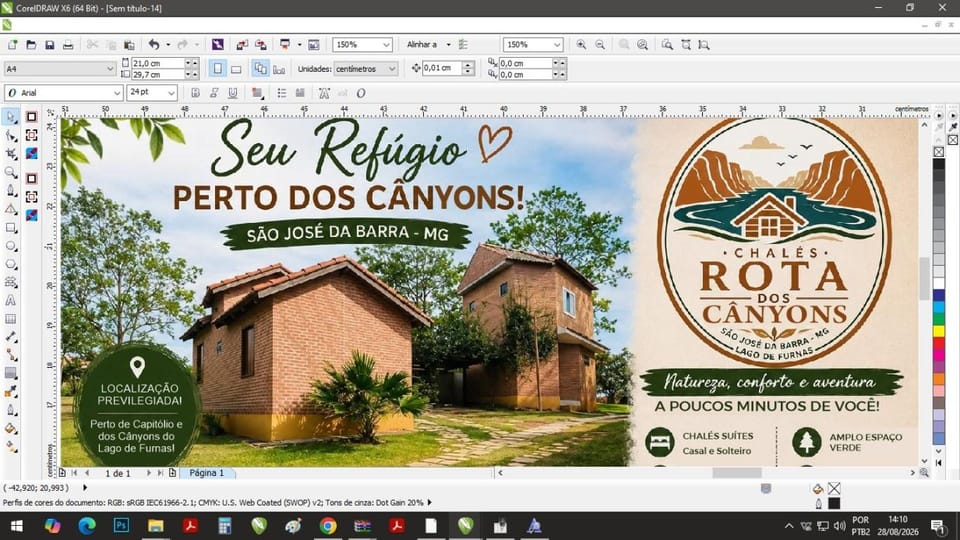Image resolution: width=960 pixels, height=540 pixels.
Task: Save the document with the floppy disk icon
Action: pyautogui.click(x=50, y=45)
